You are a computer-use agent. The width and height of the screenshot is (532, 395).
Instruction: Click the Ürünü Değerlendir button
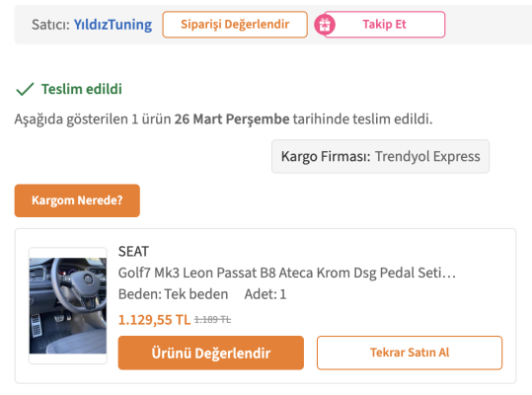click(x=210, y=353)
